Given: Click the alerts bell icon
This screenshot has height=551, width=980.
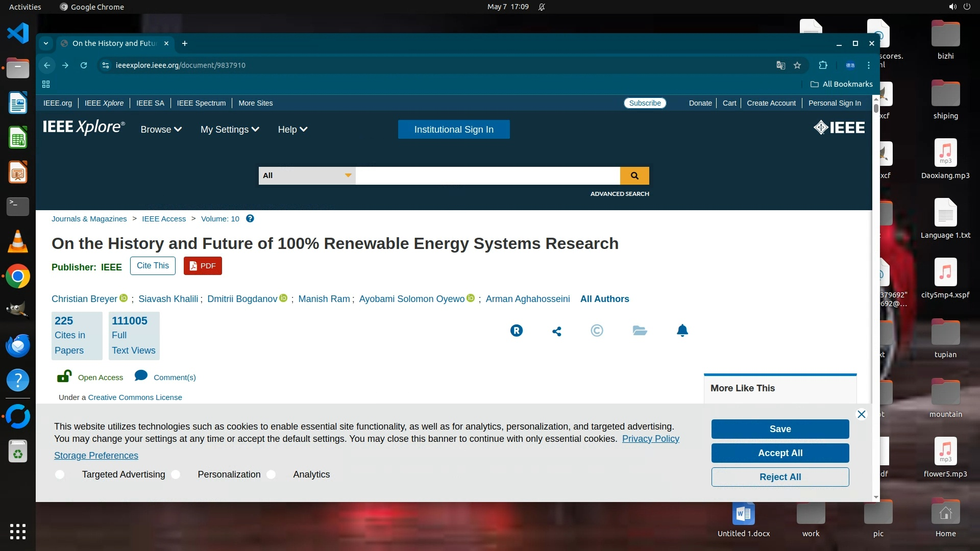Looking at the screenshot, I should pos(682,331).
